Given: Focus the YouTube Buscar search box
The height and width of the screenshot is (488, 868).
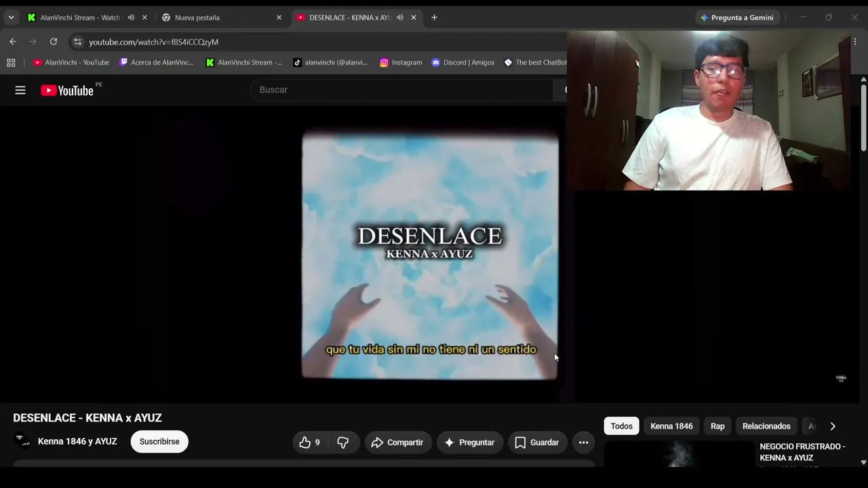Looking at the screenshot, I should tap(403, 89).
